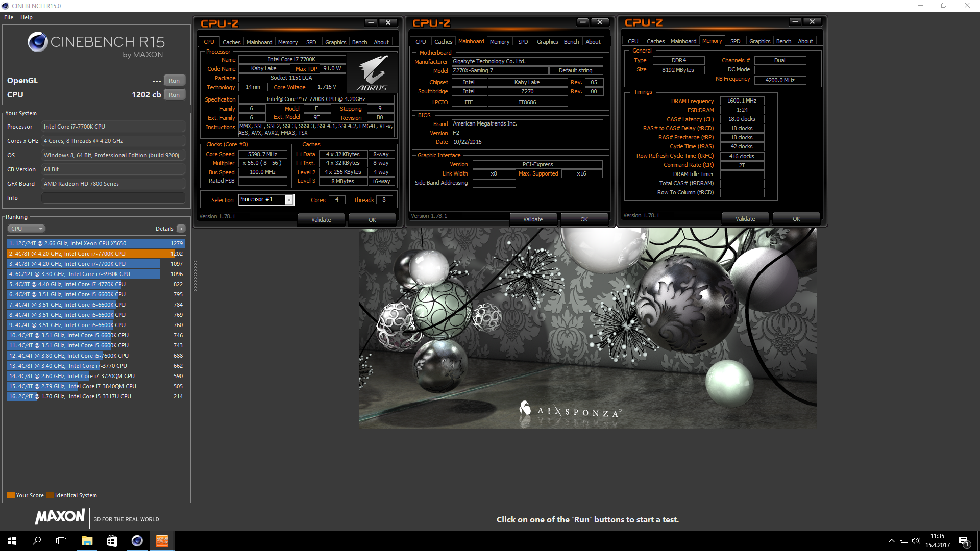The image size is (980, 551).
Task: Click the Identical System legend swatch
Action: [x=50, y=495]
